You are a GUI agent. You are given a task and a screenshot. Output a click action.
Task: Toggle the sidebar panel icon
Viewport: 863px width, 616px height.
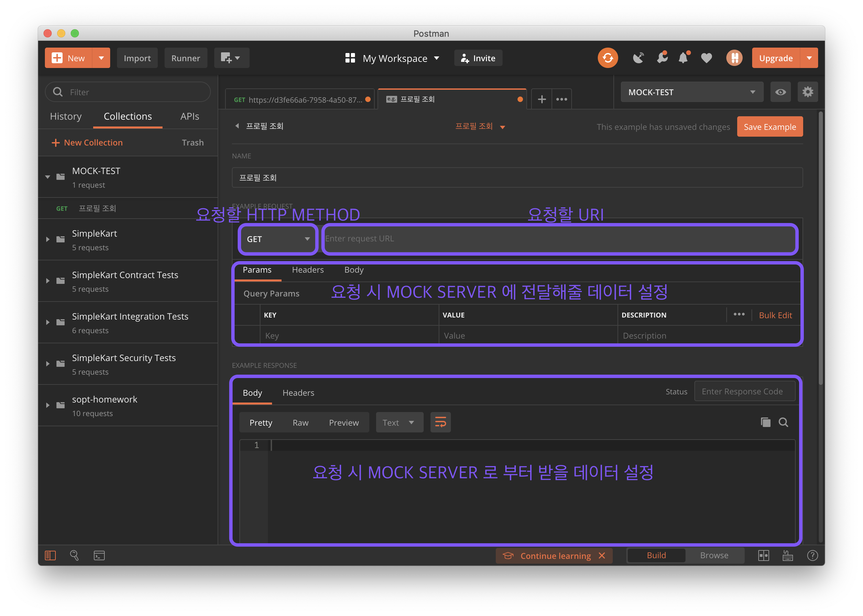tap(50, 555)
